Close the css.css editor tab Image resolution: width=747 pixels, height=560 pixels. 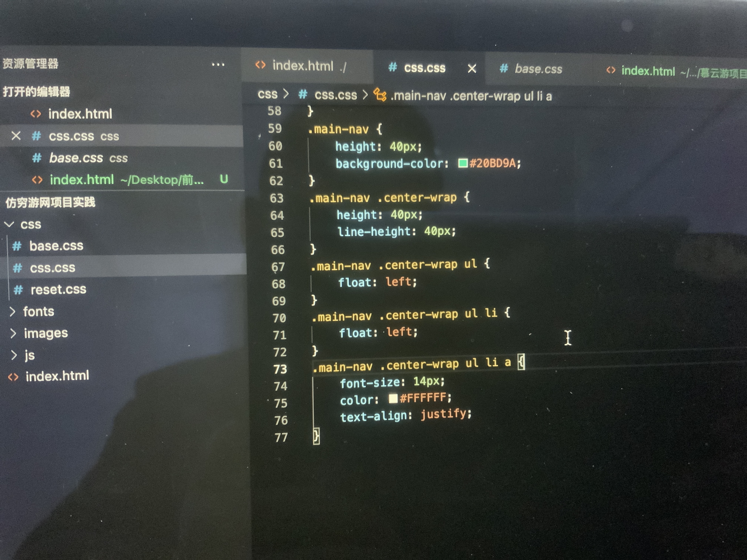click(472, 69)
